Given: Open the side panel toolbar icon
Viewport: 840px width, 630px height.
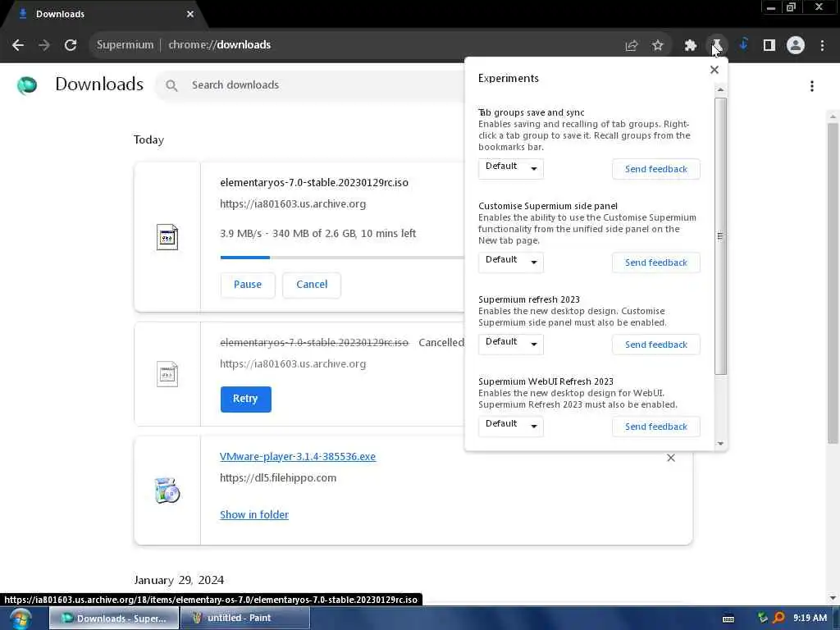Looking at the screenshot, I should pos(769,45).
